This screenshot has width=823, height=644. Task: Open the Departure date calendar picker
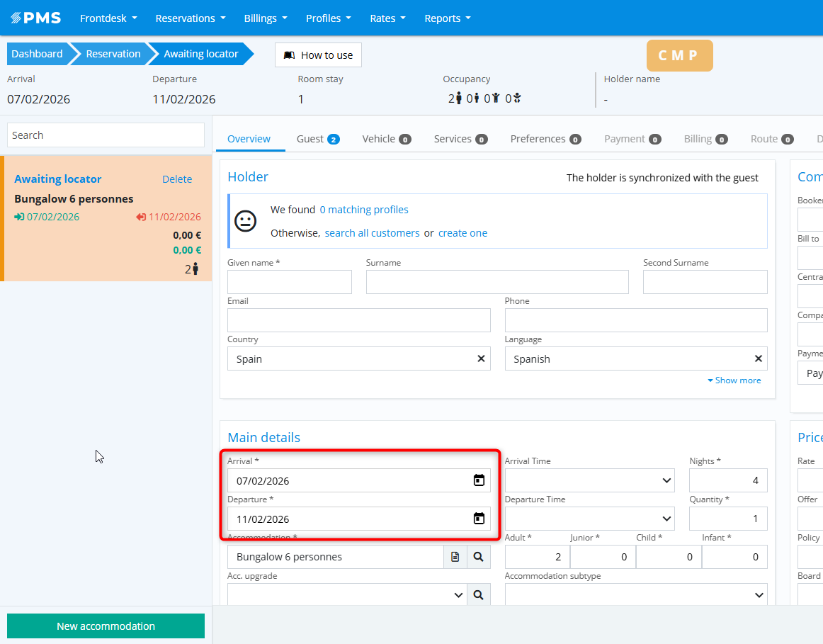pyautogui.click(x=479, y=519)
